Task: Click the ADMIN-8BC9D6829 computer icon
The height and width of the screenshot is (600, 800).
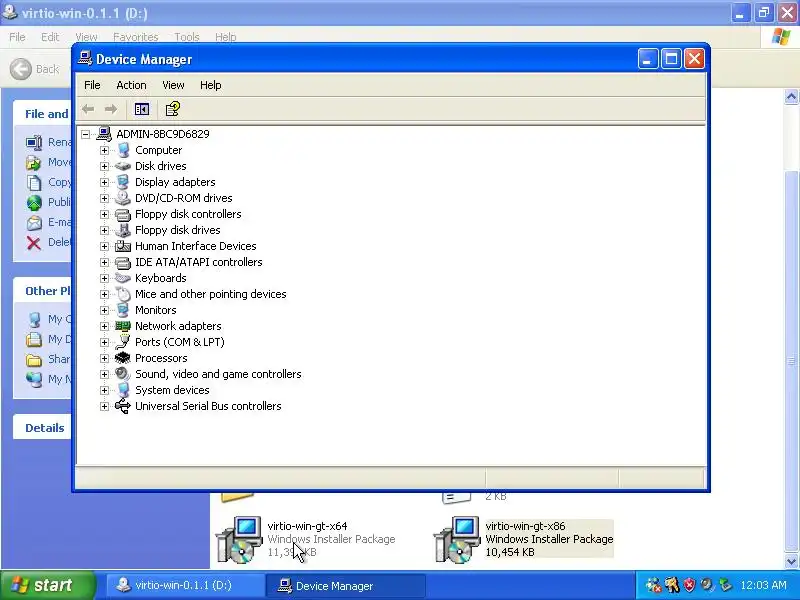Action: tap(104, 134)
